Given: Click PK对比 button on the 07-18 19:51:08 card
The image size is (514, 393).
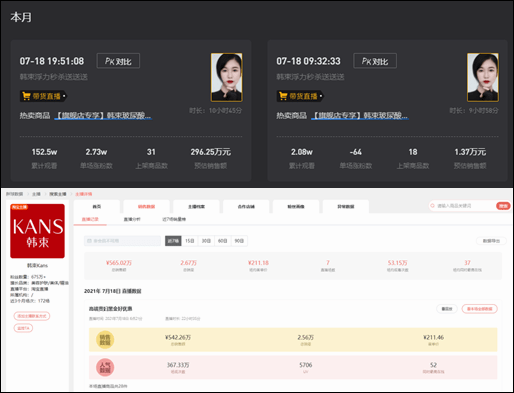Looking at the screenshot, I should pyautogui.click(x=118, y=61).
